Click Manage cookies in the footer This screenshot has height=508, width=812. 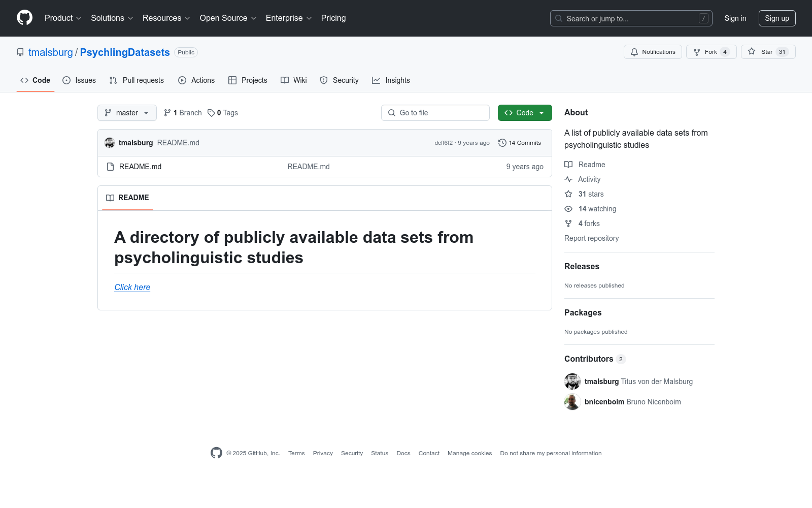click(x=469, y=453)
